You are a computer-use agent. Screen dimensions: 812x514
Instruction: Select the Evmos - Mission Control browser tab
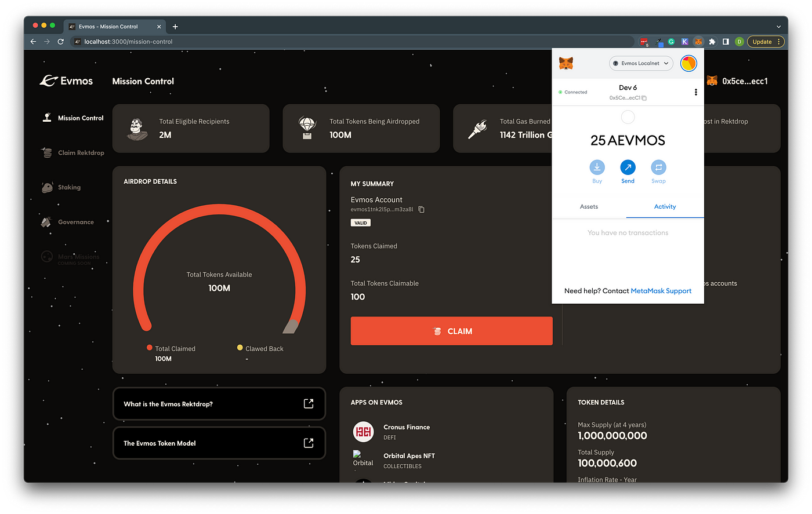coord(115,27)
